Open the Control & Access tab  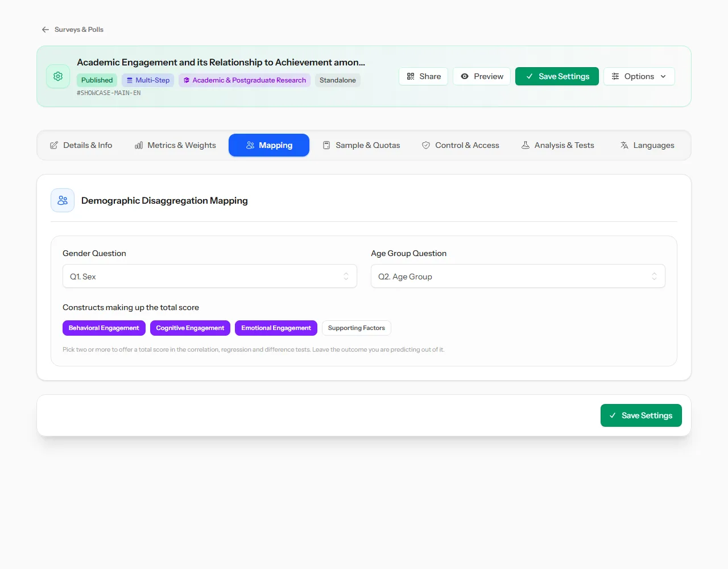pyautogui.click(x=460, y=145)
